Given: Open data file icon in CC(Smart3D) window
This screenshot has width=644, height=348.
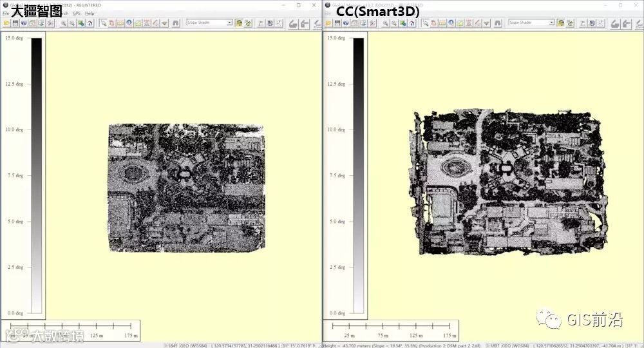Looking at the screenshot, I should click(328, 23).
